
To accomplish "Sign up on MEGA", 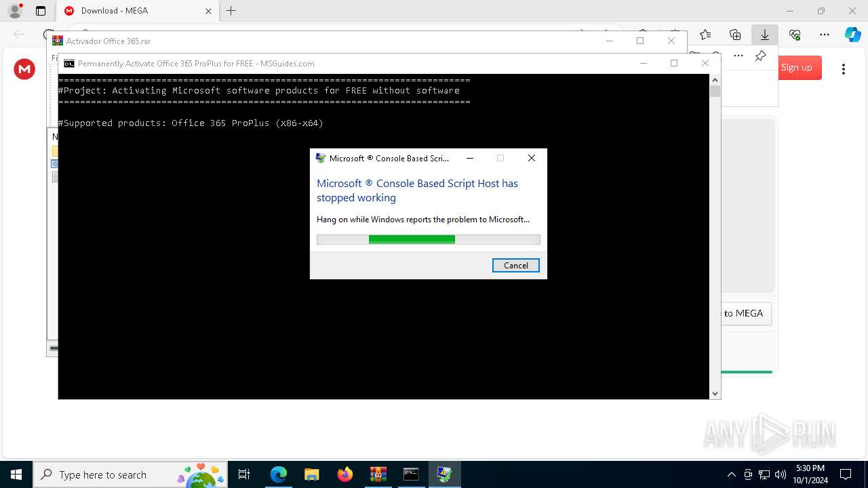I will pyautogui.click(x=799, y=68).
